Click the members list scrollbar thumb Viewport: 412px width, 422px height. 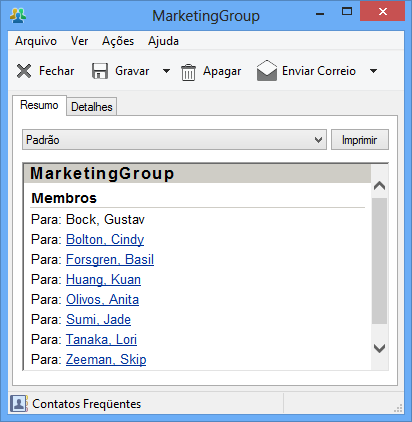(x=379, y=261)
